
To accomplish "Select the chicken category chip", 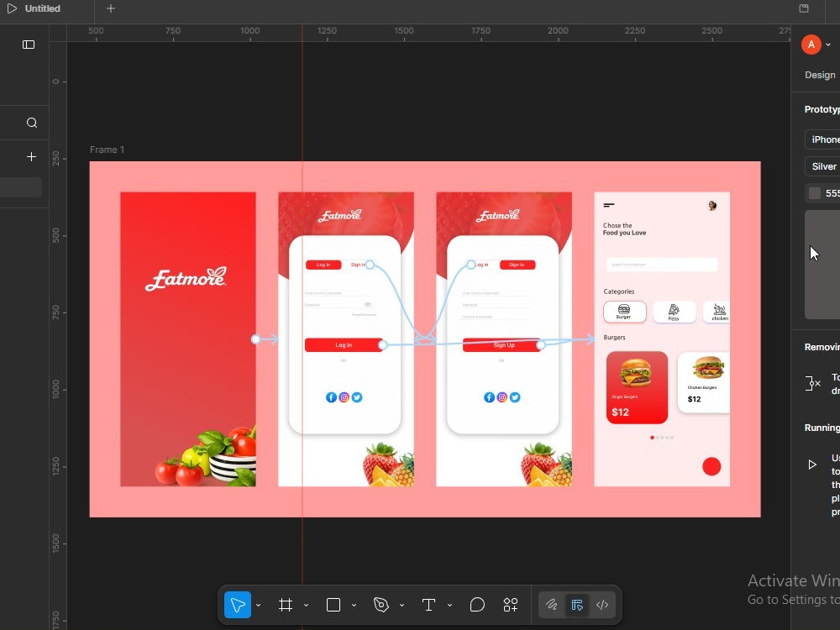I will 717,312.
